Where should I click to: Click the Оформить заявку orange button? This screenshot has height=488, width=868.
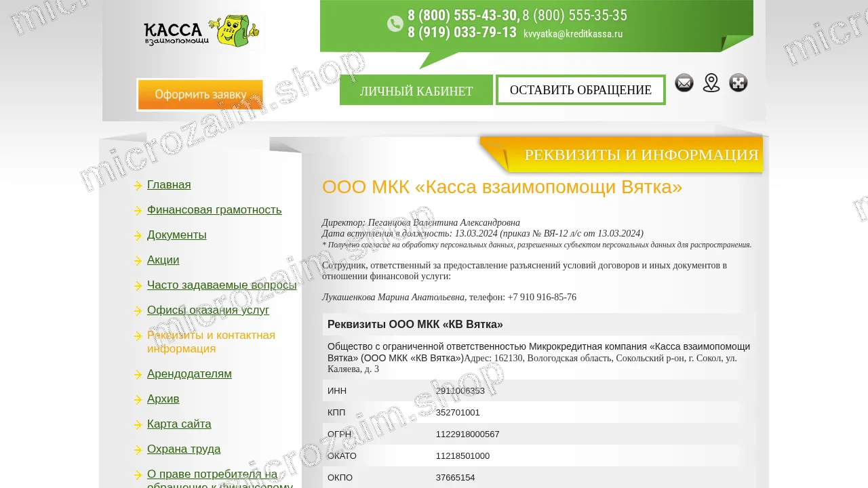200,95
